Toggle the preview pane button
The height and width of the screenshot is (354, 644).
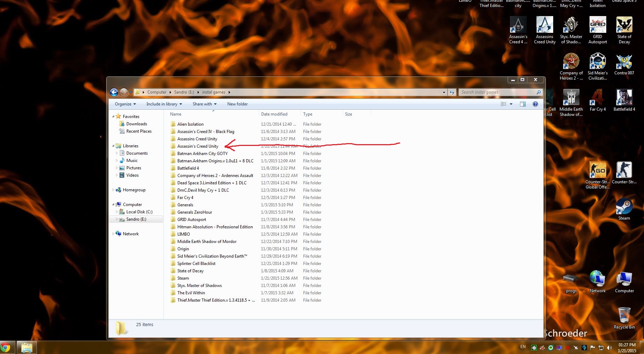click(523, 104)
